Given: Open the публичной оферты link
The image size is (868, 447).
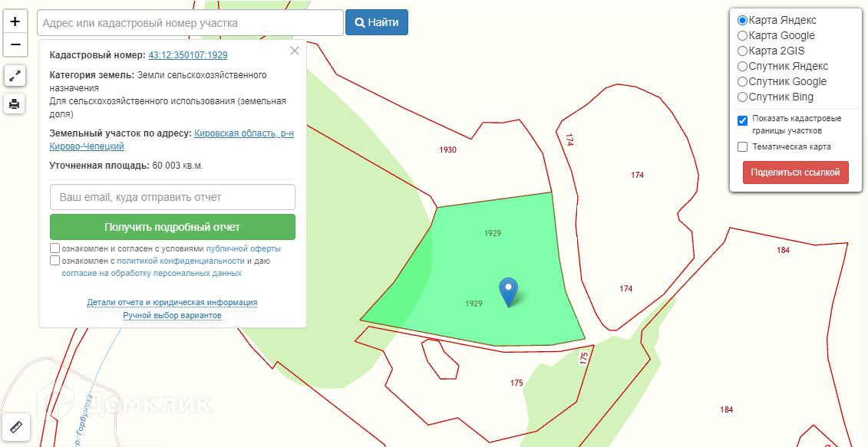Looking at the screenshot, I should tap(243, 249).
